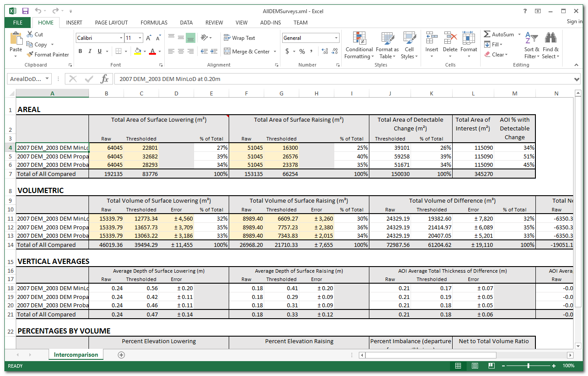This screenshot has height=376, width=588.
Task: Switch to the INSERT ribbon tab
Action: 74,23
